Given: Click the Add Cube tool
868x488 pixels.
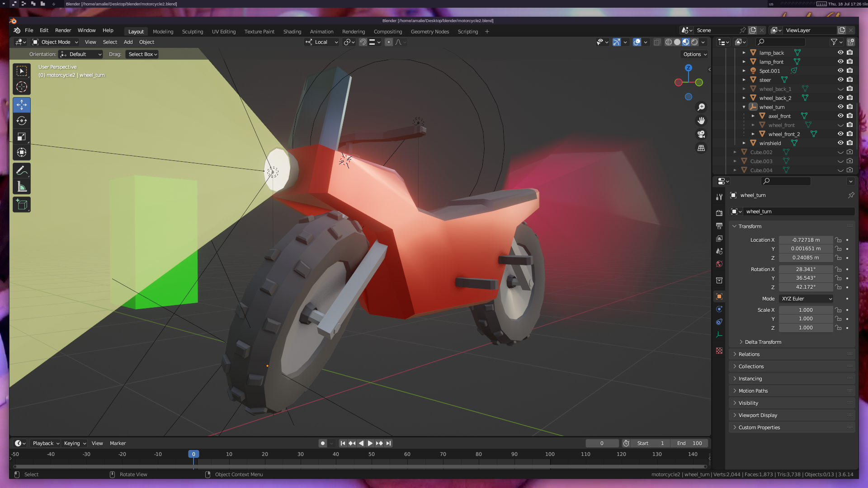Looking at the screenshot, I should [21, 205].
